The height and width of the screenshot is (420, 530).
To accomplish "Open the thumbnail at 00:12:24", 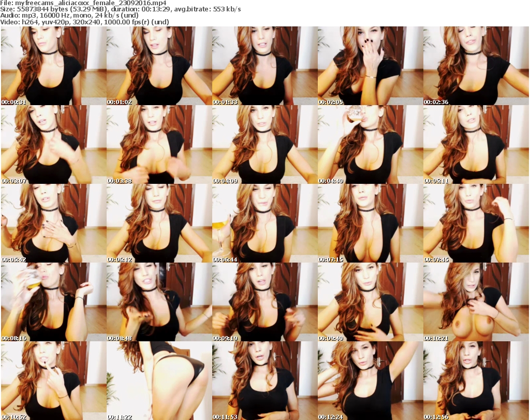I will (x=370, y=381).
